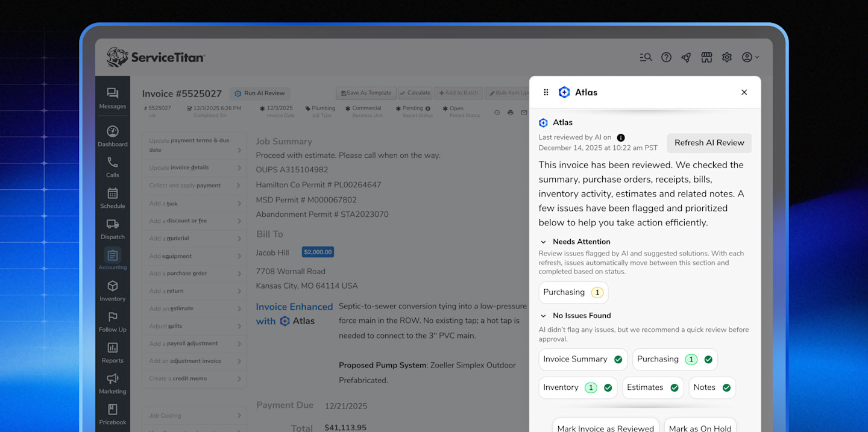This screenshot has width=868, height=432.
Task: Click the invoice history clock icon
Action: click(x=497, y=113)
